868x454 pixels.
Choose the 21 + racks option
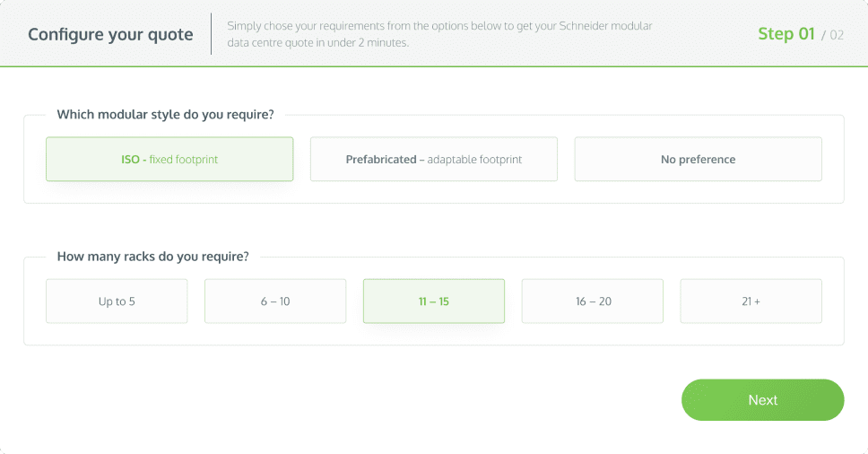(751, 301)
